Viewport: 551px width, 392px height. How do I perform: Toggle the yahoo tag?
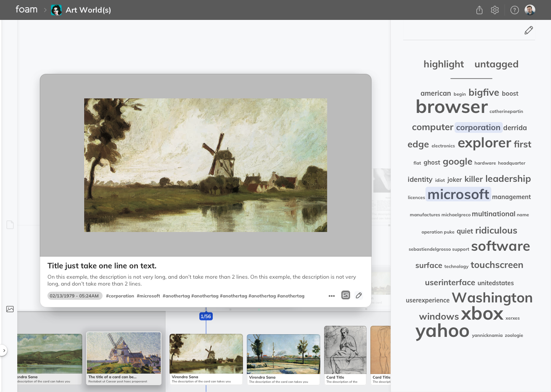click(x=442, y=331)
